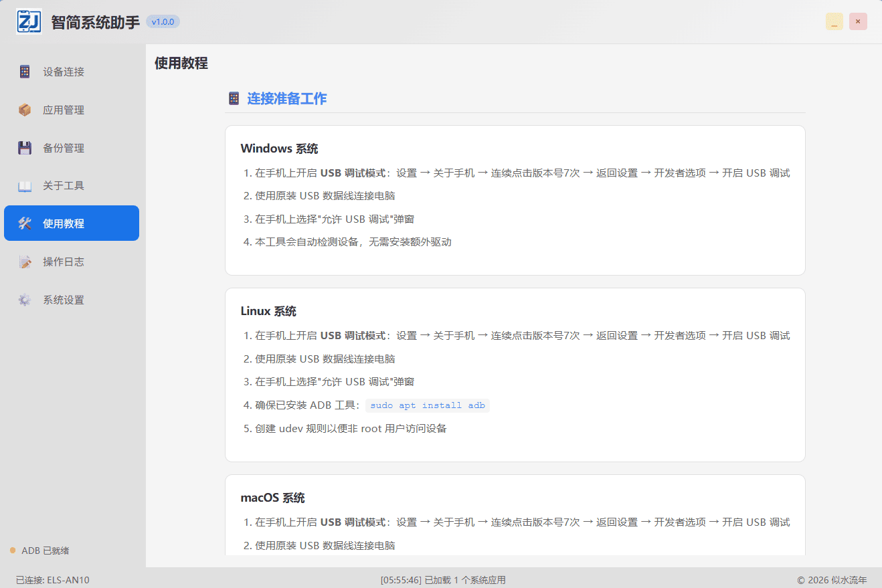Click the 智简系统助手 app title
This screenshot has width=882, height=588.
click(96, 22)
